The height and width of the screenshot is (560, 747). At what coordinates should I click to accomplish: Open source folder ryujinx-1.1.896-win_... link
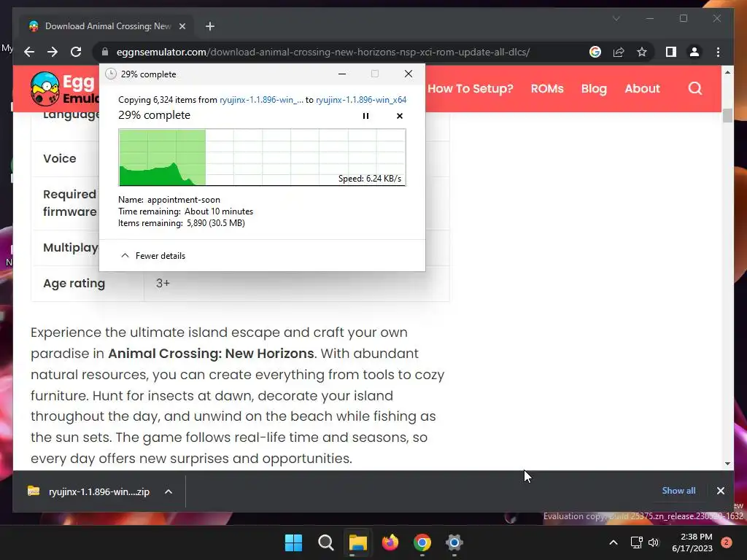tap(261, 100)
